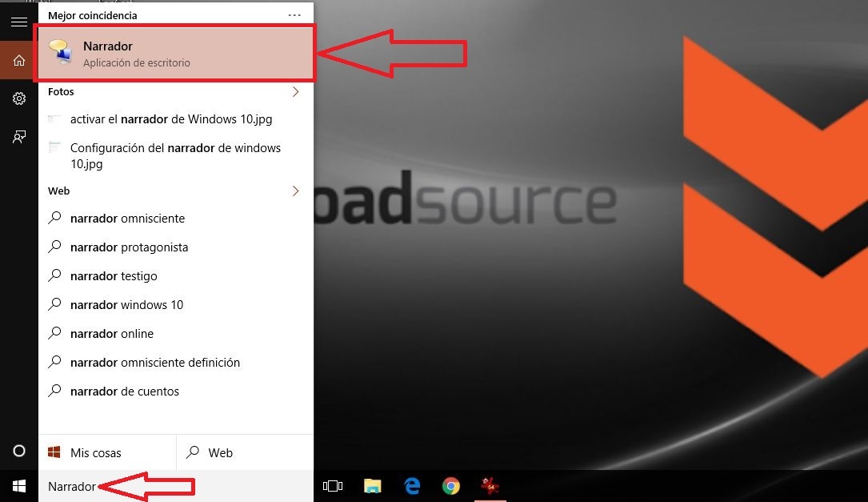Select the Home icon in sidebar

pyautogui.click(x=19, y=60)
